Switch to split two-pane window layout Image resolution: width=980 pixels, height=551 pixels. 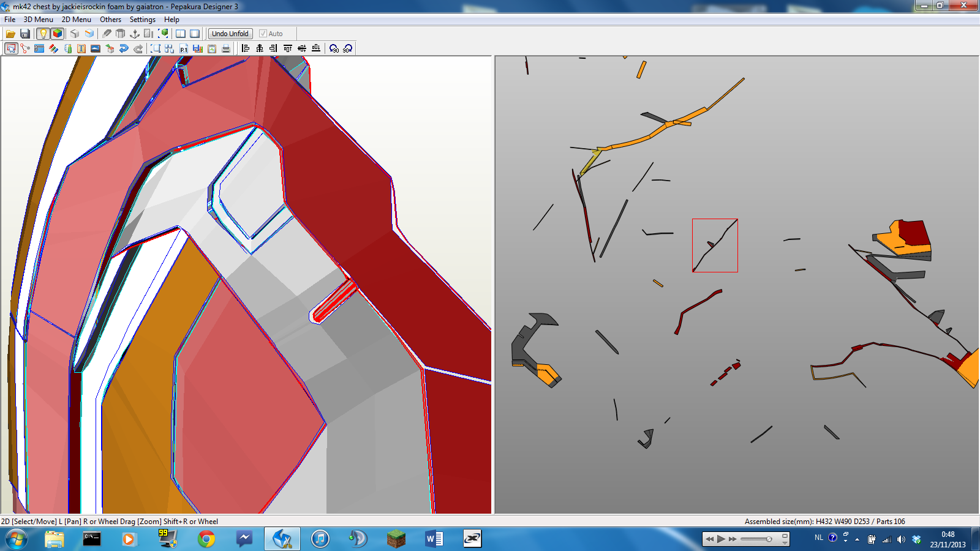[181, 34]
